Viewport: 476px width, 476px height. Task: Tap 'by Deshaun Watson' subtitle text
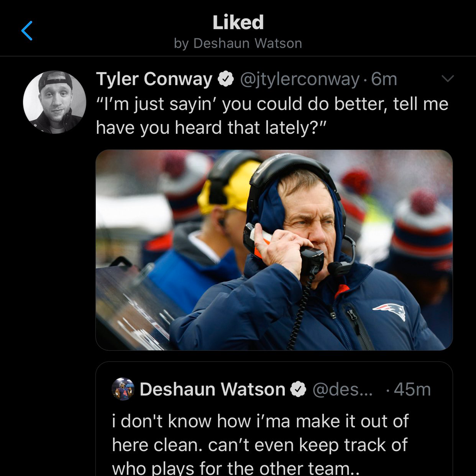(238, 43)
